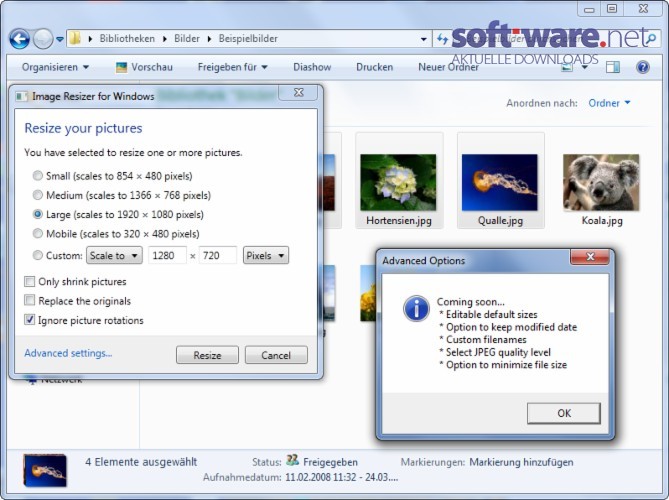The image size is (669, 500).
Task: Open the Freigeben für menu
Action: click(x=233, y=67)
